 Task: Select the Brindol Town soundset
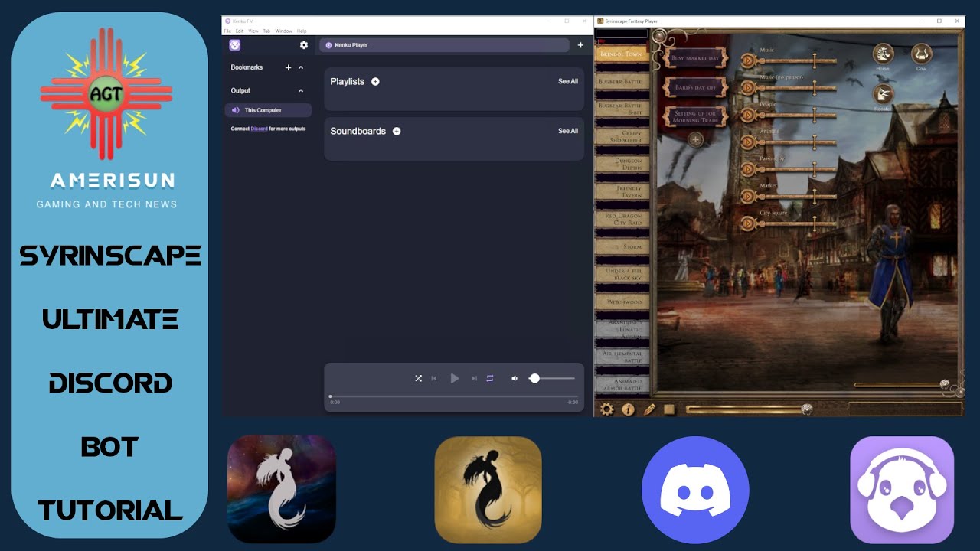pos(622,54)
